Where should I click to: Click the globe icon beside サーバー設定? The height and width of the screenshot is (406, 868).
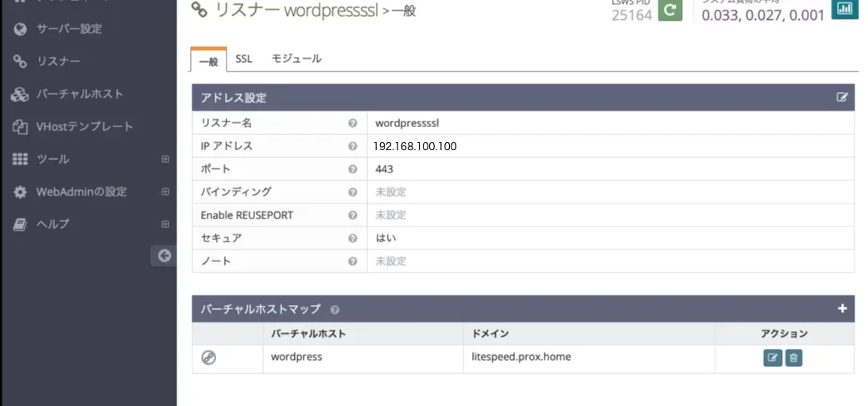click(x=20, y=29)
